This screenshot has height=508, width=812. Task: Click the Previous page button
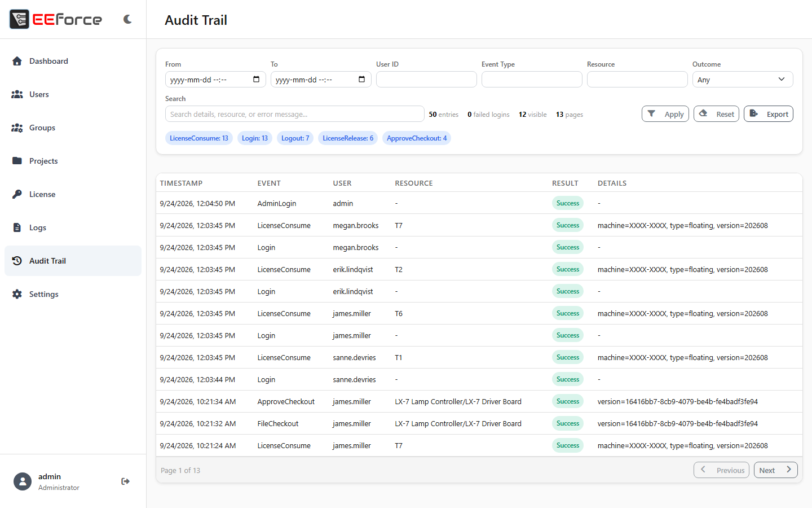click(722, 470)
